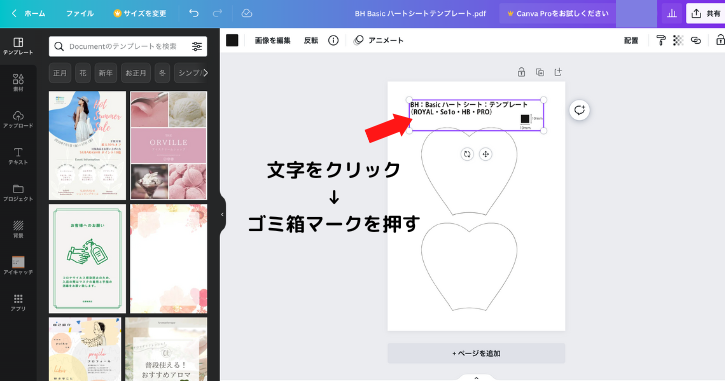725x381 pixels.
Task: Open the アップロード sidebar tab
Action: click(x=18, y=119)
